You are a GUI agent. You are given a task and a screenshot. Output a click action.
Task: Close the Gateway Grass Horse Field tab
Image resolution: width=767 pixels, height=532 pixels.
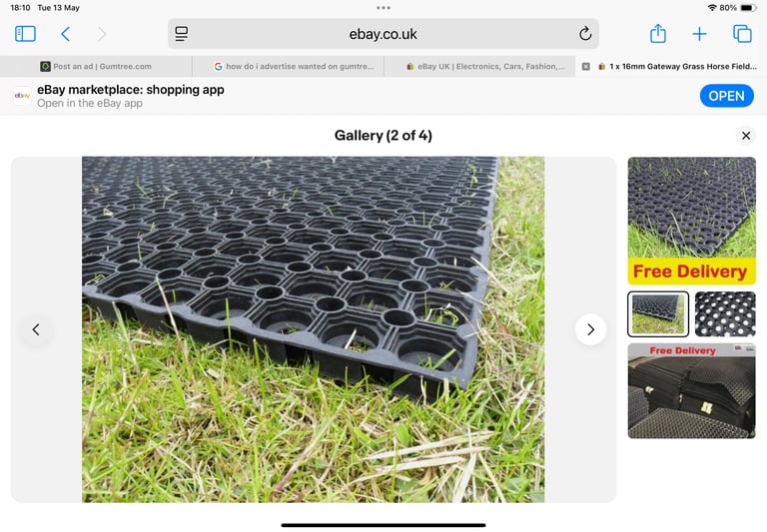pos(585,67)
